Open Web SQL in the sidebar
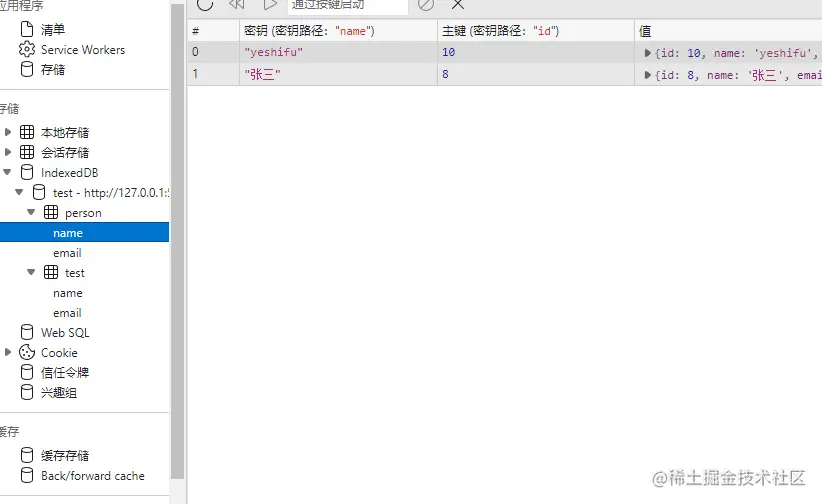 point(65,333)
